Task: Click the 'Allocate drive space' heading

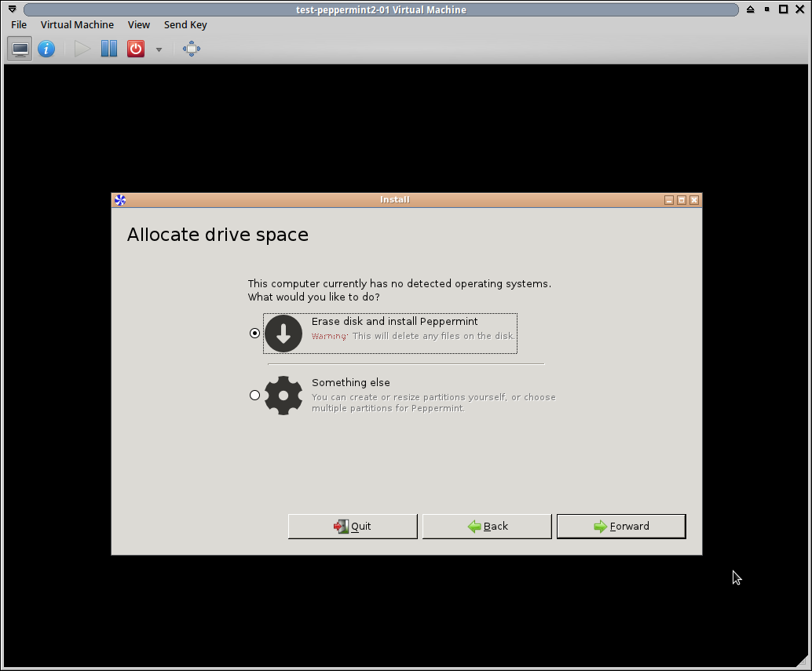Action: 218,235
